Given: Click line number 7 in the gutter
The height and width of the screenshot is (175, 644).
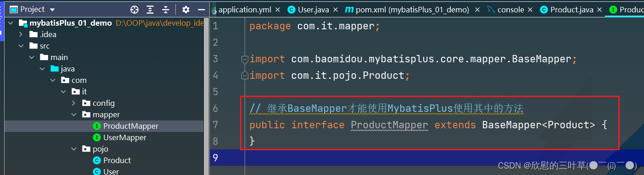Looking at the screenshot, I should pos(215,125).
